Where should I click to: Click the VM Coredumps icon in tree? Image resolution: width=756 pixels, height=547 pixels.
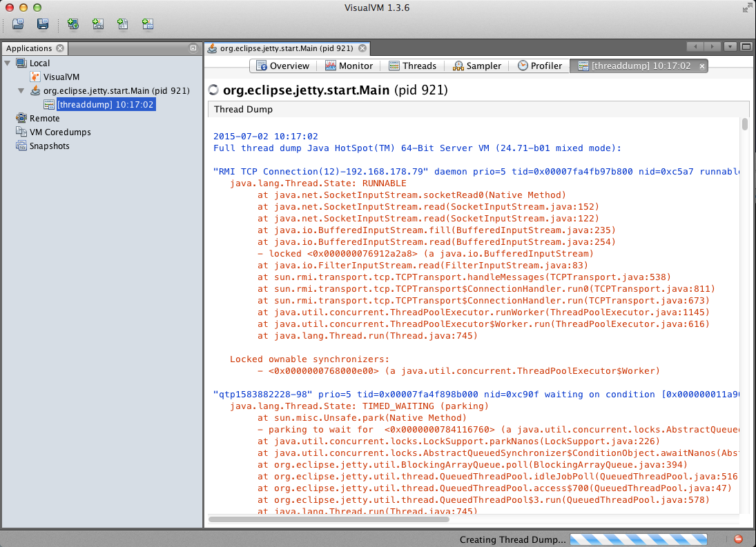click(x=21, y=132)
